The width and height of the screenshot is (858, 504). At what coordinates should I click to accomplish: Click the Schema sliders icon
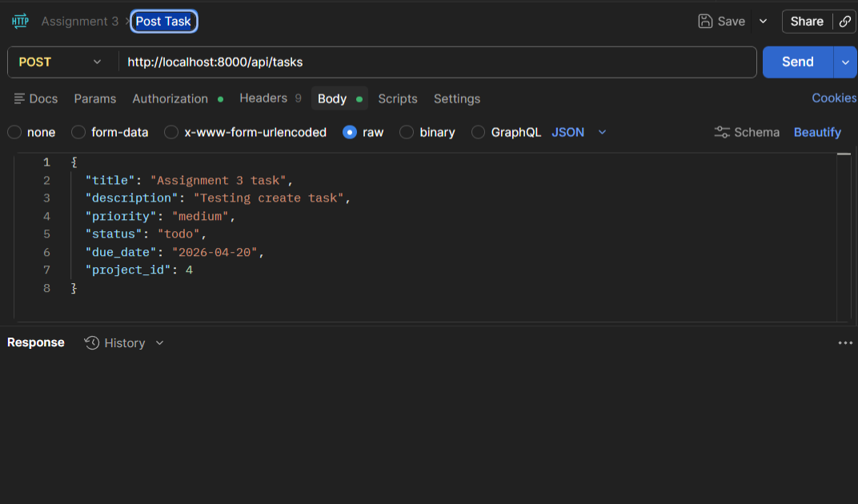point(722,133)
